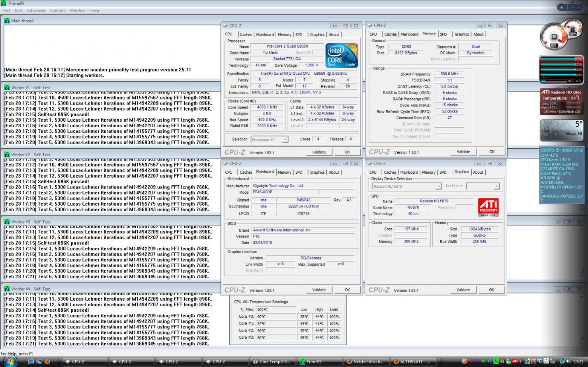
Task: Click the Tj. Max field showing 100°C
Action: pos(276,310)
